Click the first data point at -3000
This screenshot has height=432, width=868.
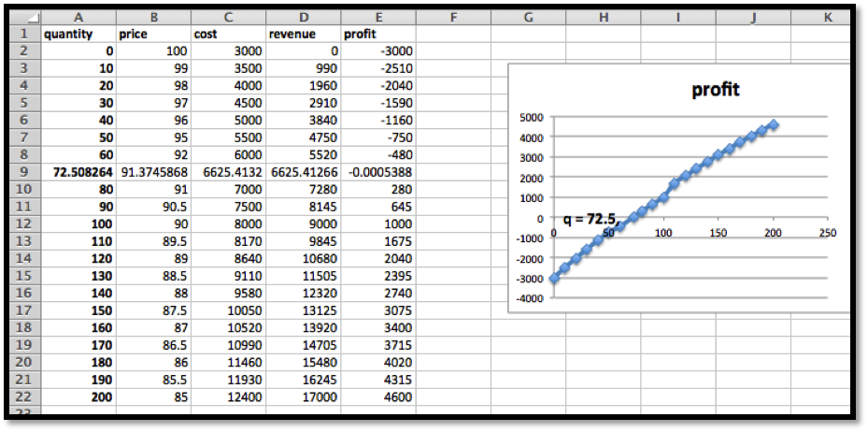pyautogui.click(x=555, y=278)
